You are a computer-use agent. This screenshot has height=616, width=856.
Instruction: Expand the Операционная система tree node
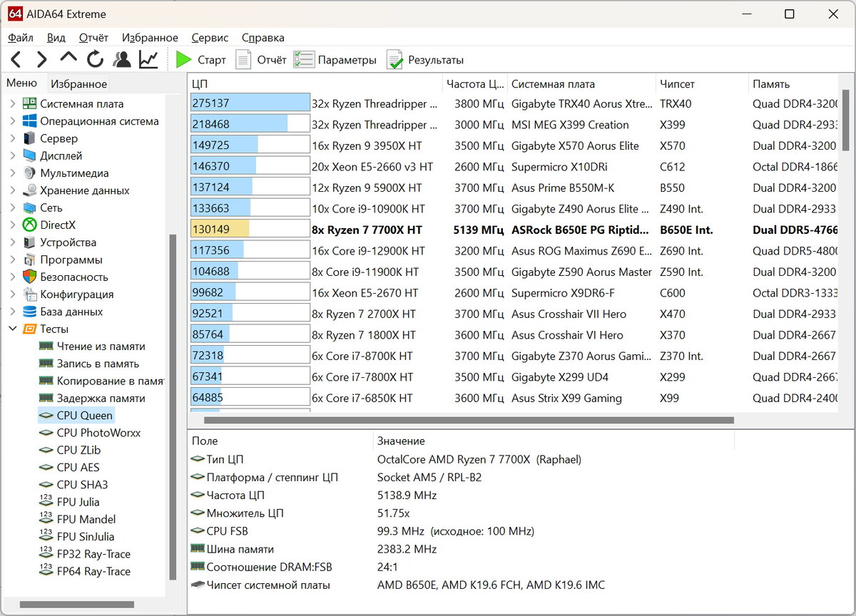12,121
